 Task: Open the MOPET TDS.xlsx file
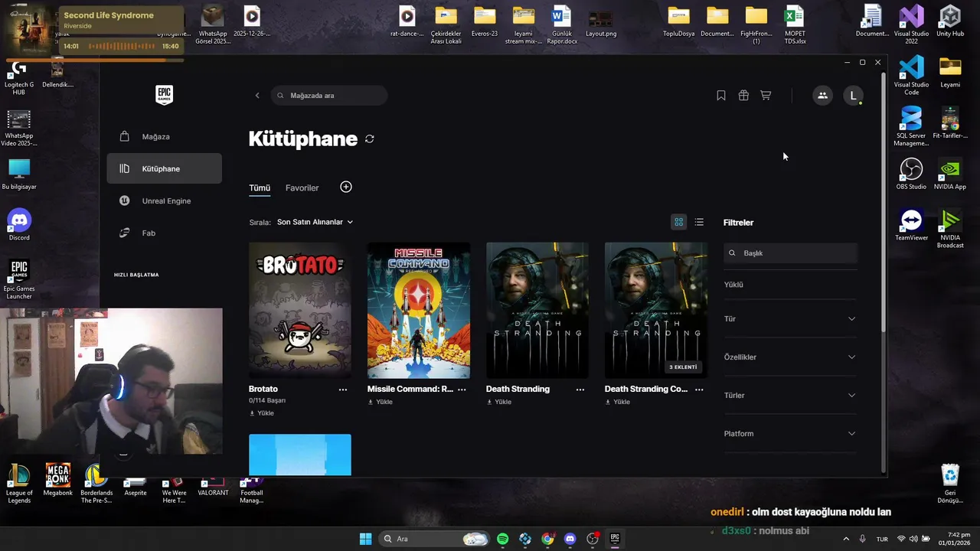pos(795,25)
